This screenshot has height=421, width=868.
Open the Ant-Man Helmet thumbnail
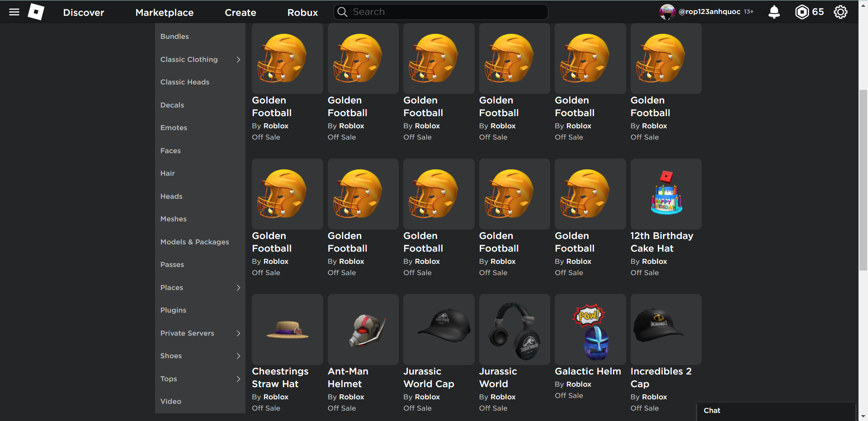coord(363,329)
